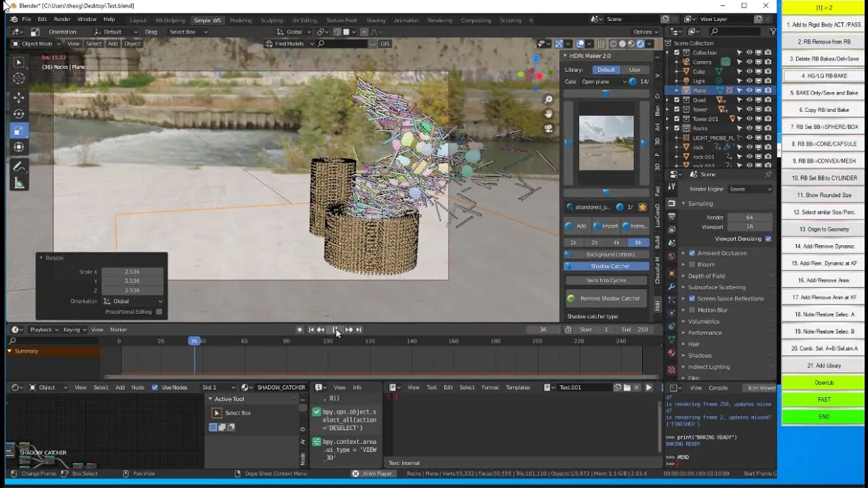This screenshot has height=488, width=868.
Task: Click the green OpenLib button
Action: tap(824, 383)
